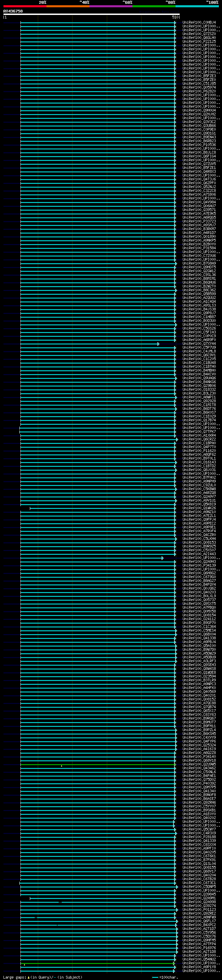This screenshot has height=980, width=222.
Task: Select hit label UniRef100_C5DNP5
Action: 199,887
